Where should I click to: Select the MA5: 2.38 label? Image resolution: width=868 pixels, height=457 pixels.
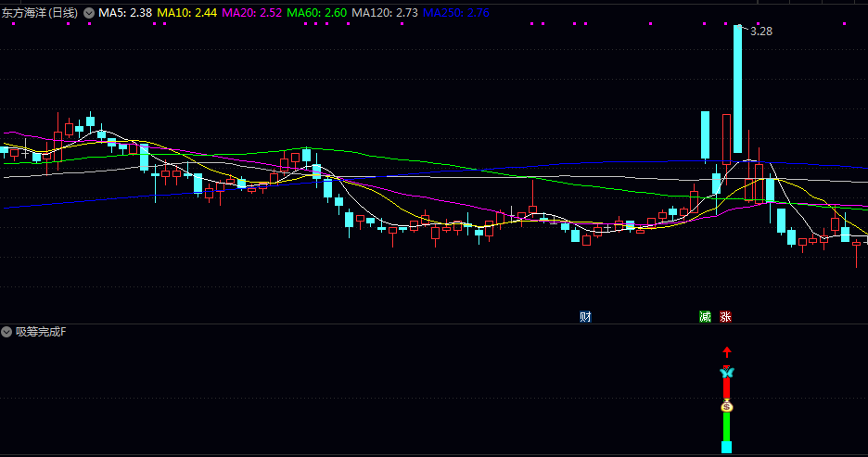tap(125, 13)
